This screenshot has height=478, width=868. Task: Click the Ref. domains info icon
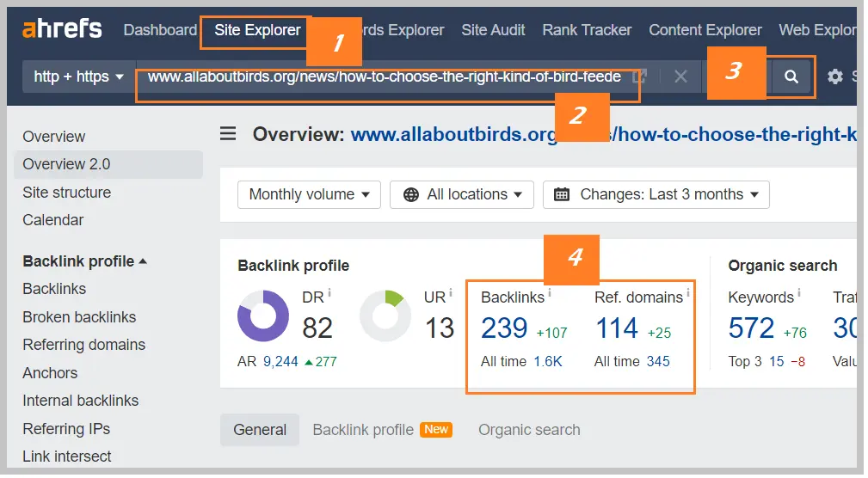[688, 292]
